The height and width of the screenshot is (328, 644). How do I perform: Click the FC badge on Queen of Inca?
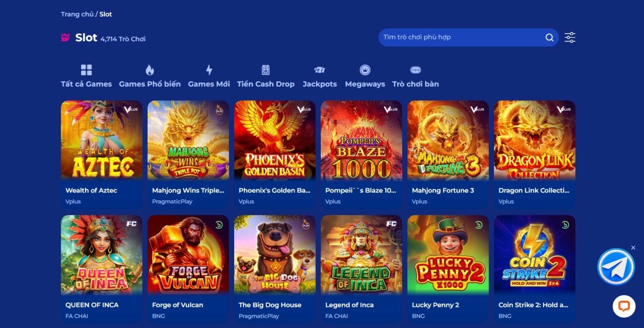[132, 224]
